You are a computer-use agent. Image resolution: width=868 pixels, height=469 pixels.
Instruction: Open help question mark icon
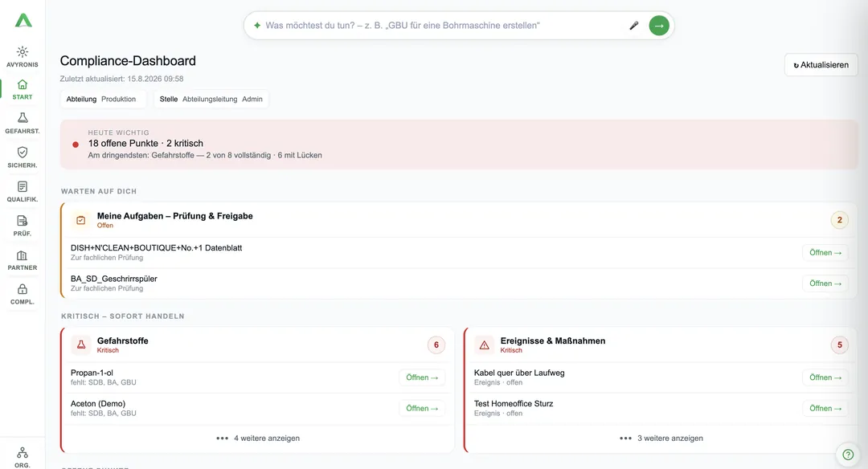click(848, 455)
